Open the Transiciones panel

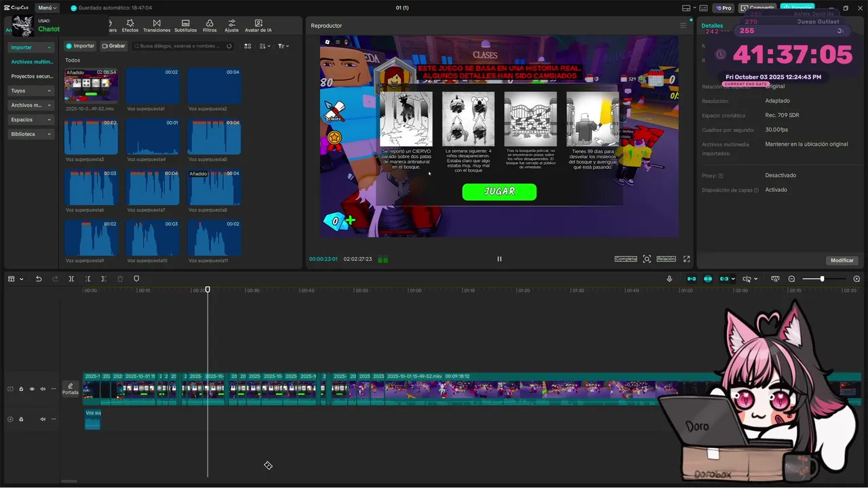[x=157, y=26]
